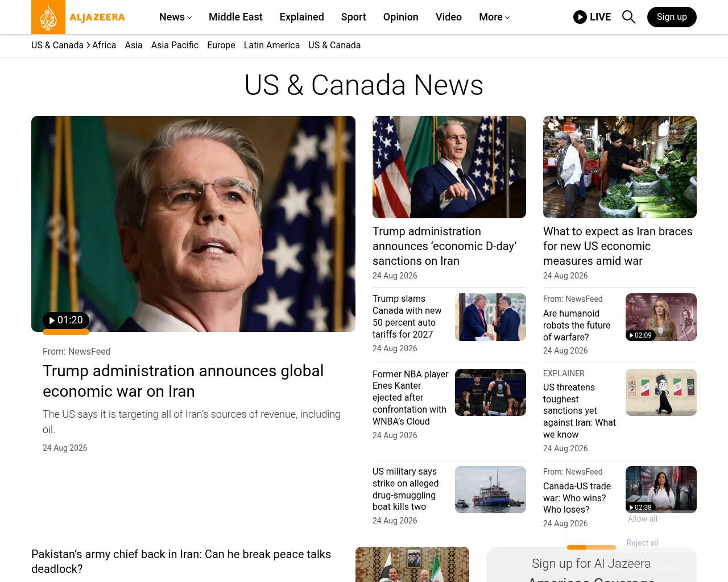Open 'Canada-US trade war: Who wins?' story
Viewport: 728px width, 582px height.
(x=577, y=498)
